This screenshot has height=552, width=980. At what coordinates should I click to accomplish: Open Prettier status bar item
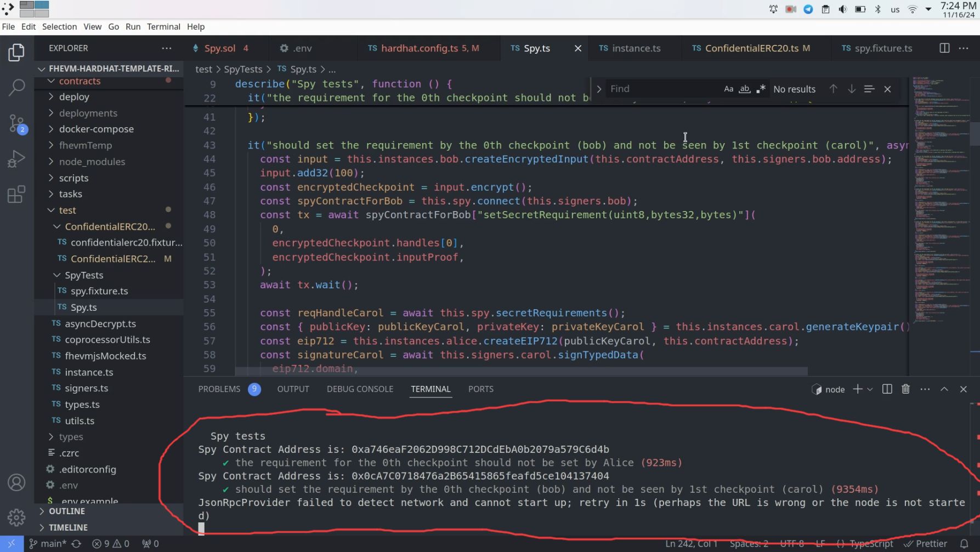[926, 544]
